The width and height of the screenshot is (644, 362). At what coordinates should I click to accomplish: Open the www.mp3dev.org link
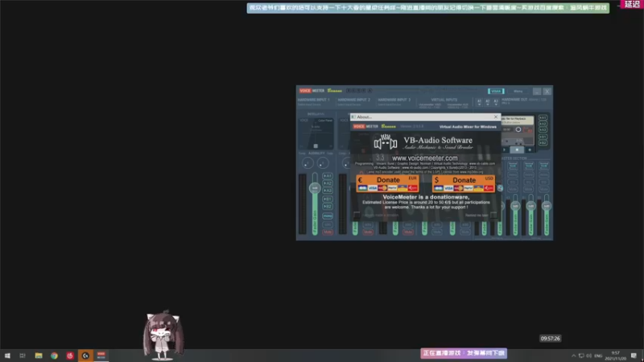coord(472,172)
